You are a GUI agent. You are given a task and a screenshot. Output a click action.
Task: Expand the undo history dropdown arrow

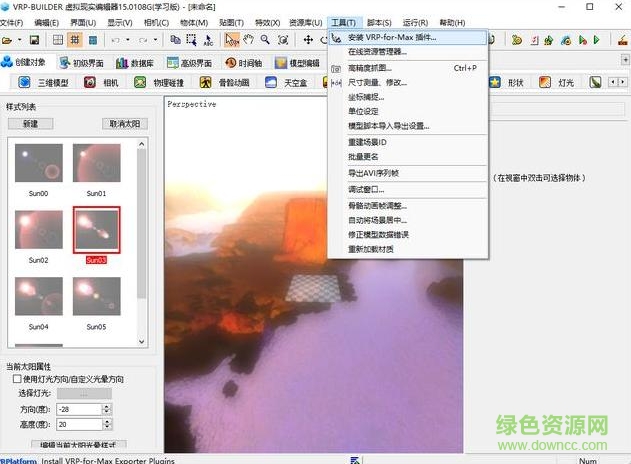pos(128,40)
